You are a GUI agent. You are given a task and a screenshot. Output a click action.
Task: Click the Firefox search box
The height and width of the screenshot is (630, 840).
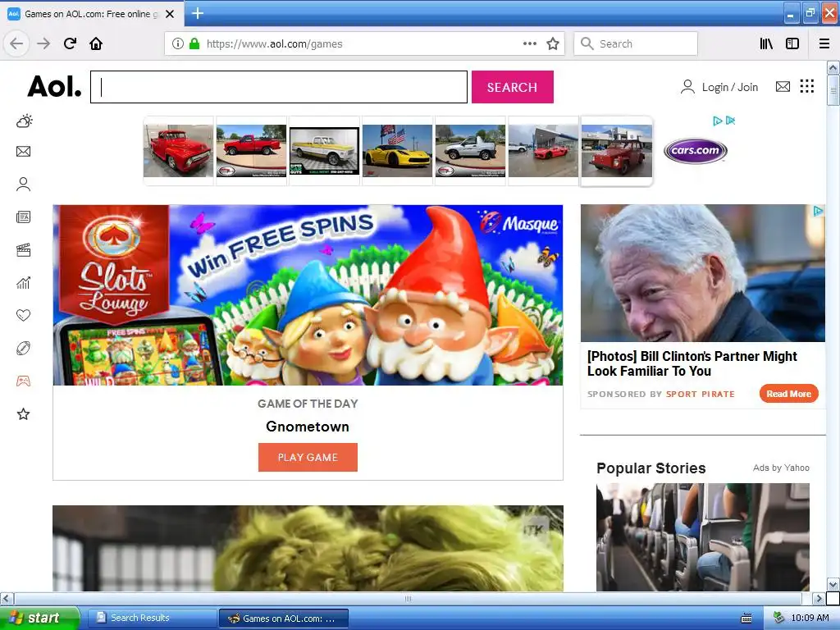(x=636, y=44)
